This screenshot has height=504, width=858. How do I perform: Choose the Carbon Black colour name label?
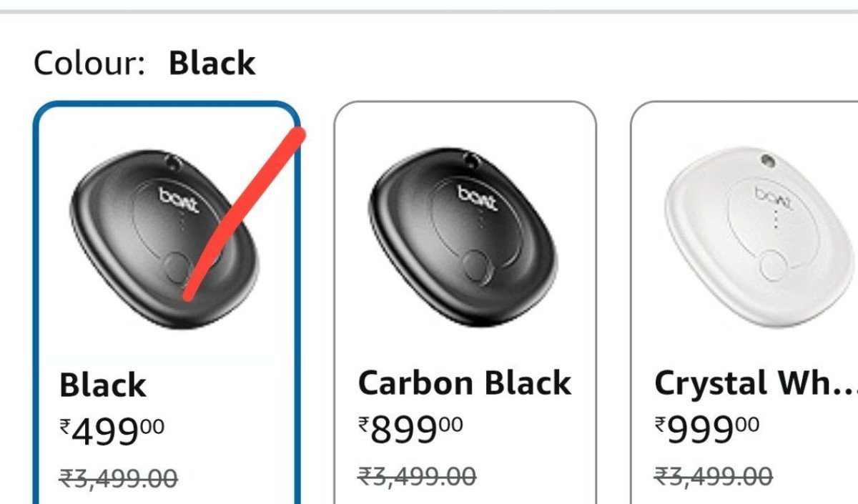coord(465,383)
